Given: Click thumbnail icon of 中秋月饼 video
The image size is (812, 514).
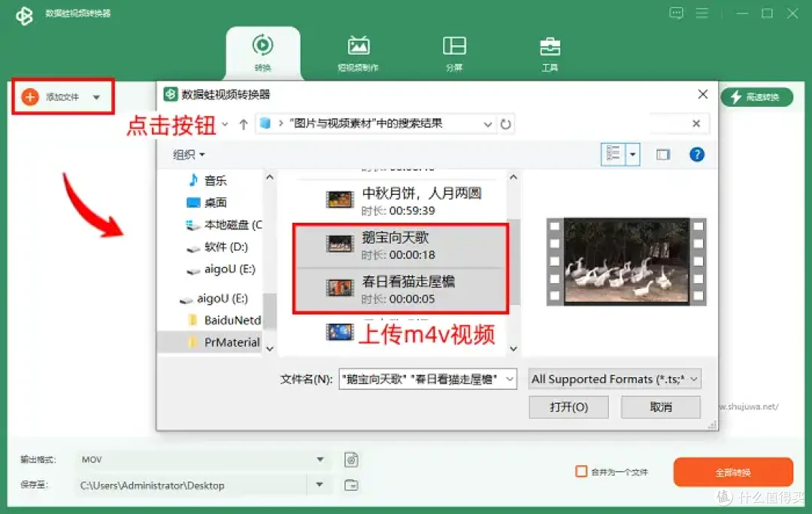Looking at the screenshot, I should (x=340, y=199).
